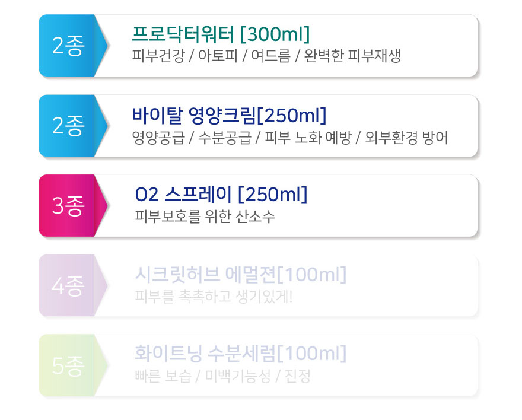Click the 피부를 촉촉하고 생기있게! subtitle
The image size is (522, 420).
tap(214, 297)
